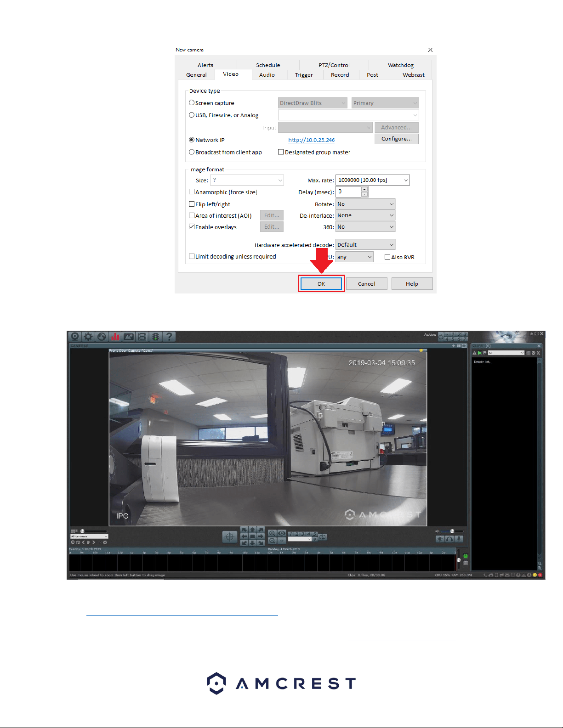Image resolution: width=563 pixels, height=728 pixels.
Task: Open De-interlace dropdown
Action: point(365,215)
